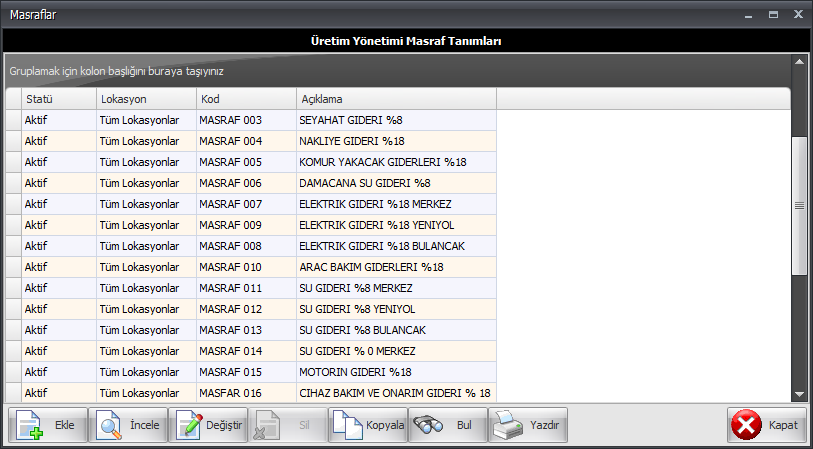
Task: Select cell MASRAF 005
Action: pos(246,162)
